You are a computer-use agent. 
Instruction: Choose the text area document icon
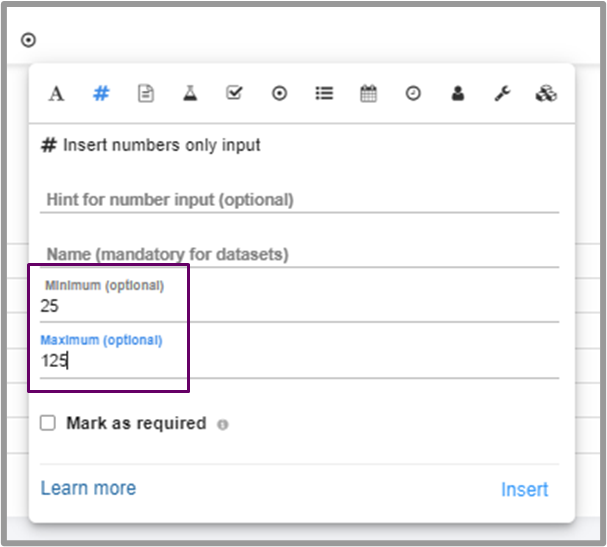(x=146, y=94)
